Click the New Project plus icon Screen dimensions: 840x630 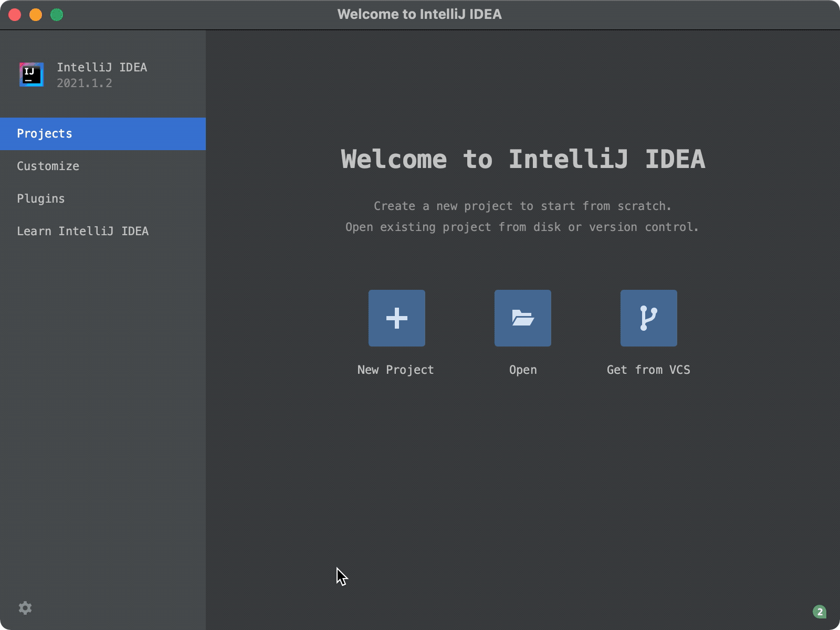coord(396,318)
